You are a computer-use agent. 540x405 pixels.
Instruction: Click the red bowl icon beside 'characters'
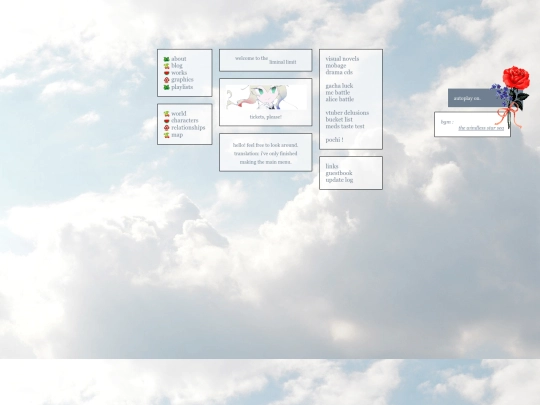point(166,121)
